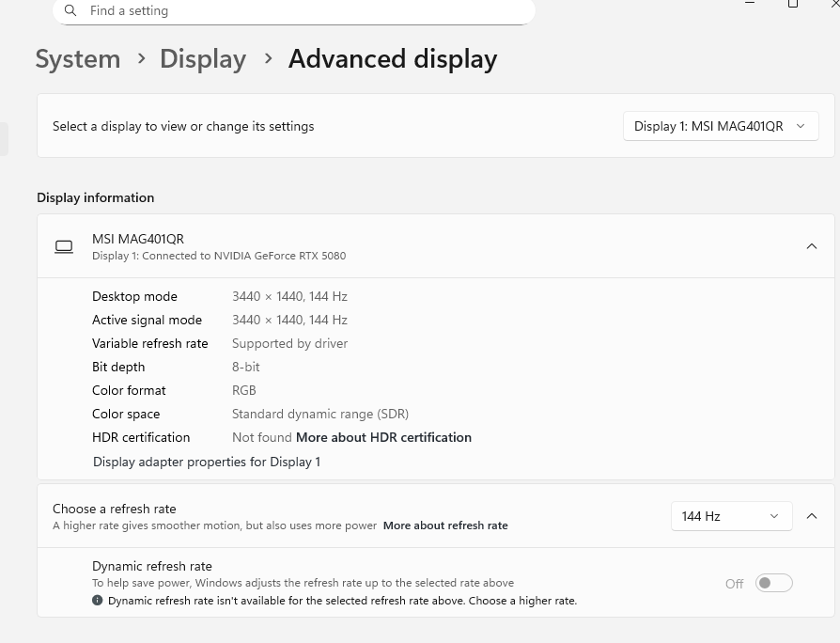The image size is (840, 643).
Task: Click the chevron before Advanced display
Action: coord(269,58)
